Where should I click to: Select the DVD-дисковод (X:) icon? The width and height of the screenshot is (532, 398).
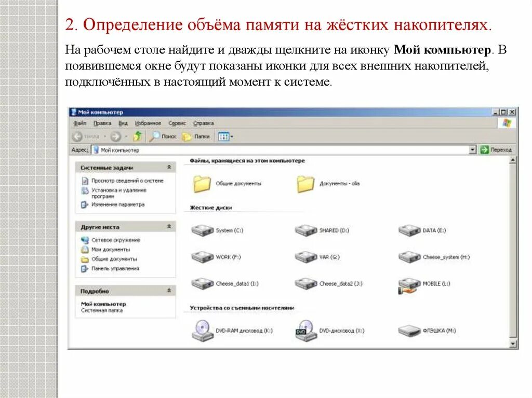[x=305, y=330]
